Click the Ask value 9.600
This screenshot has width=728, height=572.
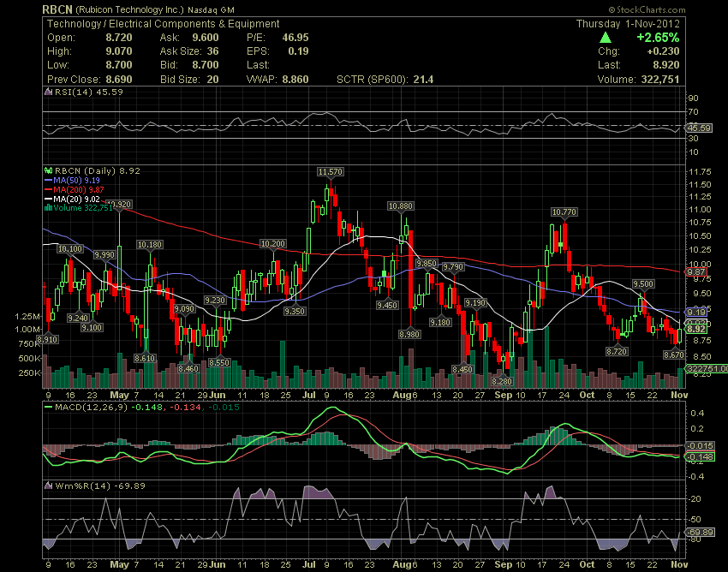point(206,38)
